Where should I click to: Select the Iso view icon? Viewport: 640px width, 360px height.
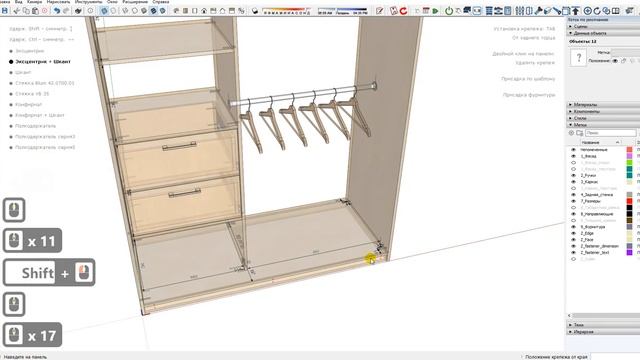coord(176,11)
